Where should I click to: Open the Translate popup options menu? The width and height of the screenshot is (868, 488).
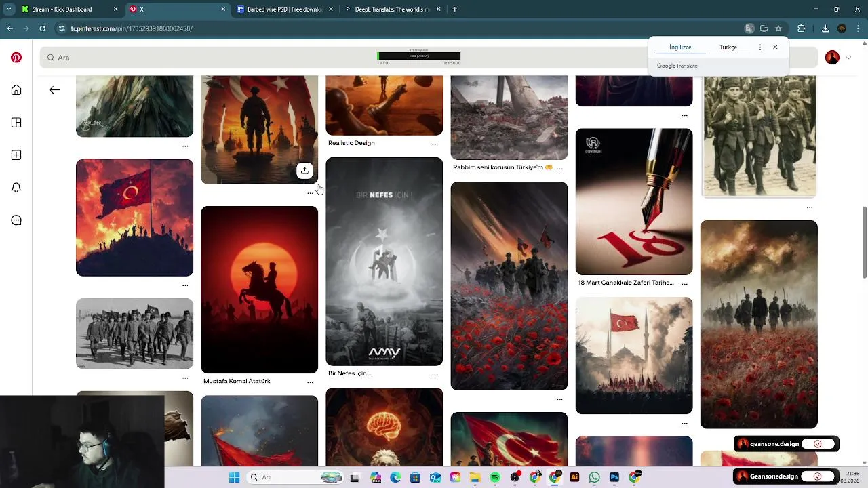point(759,47)
